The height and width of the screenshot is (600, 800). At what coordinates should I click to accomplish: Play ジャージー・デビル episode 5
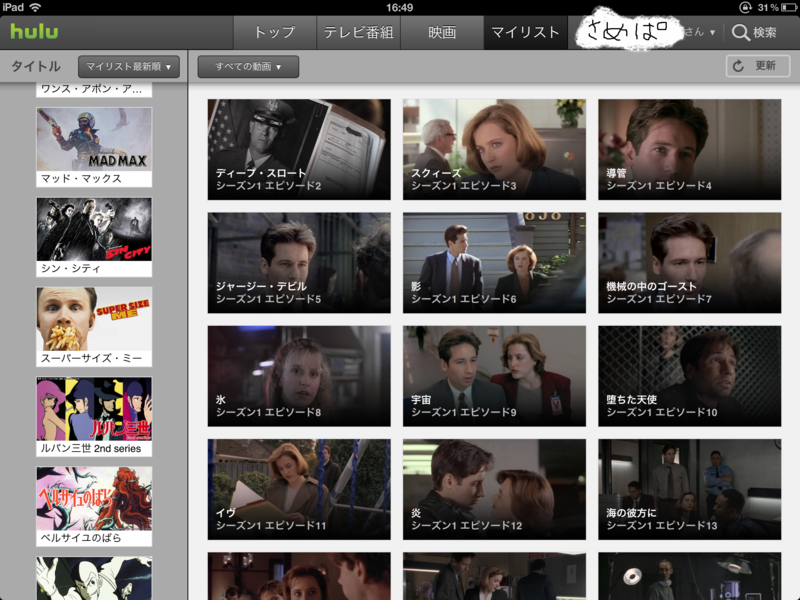299,263
